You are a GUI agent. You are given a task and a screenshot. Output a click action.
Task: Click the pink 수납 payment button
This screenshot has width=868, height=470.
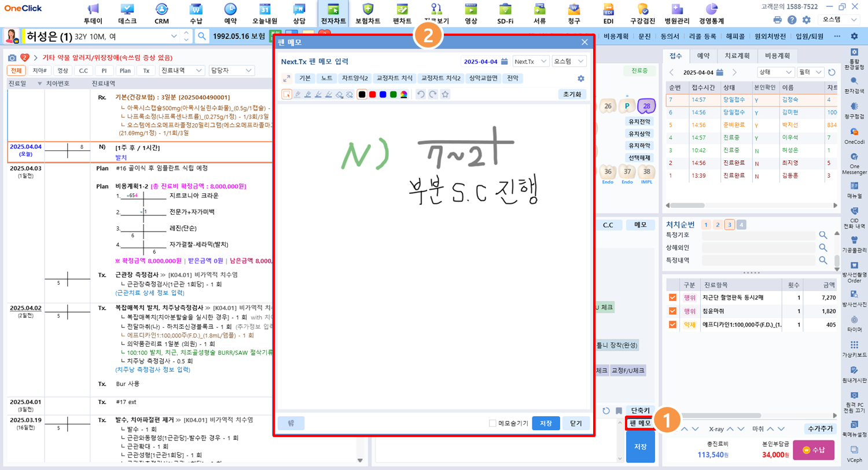(x=813, y=450)
